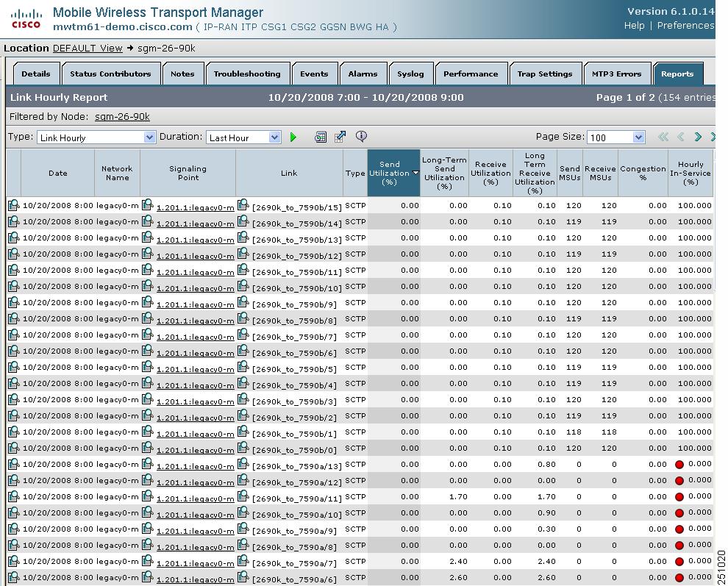Select the Reports tab
This screenshot has height=586, width=728.
[677, 74]
